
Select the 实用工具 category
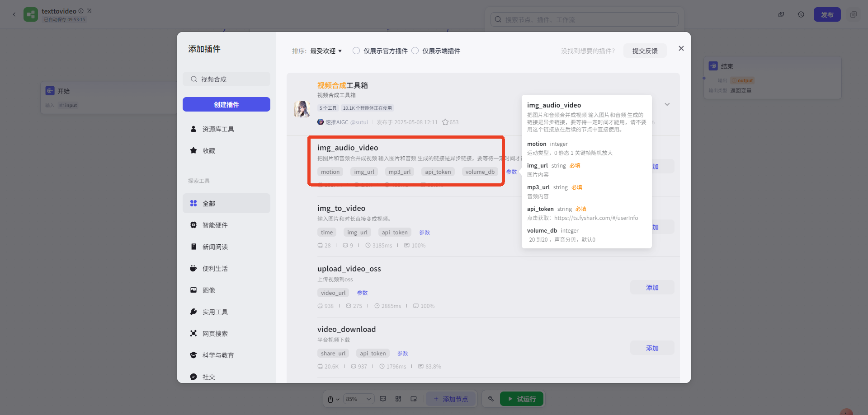point(215,312)
